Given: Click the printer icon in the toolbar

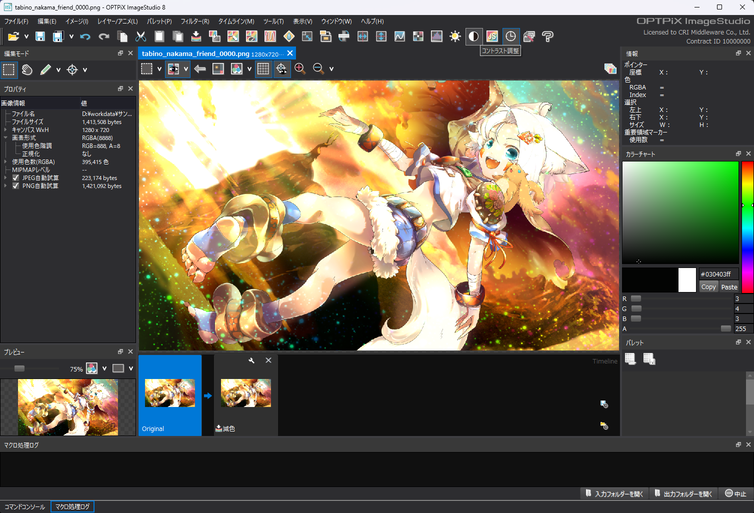Looking at the screenshot, I should point(344,36).
